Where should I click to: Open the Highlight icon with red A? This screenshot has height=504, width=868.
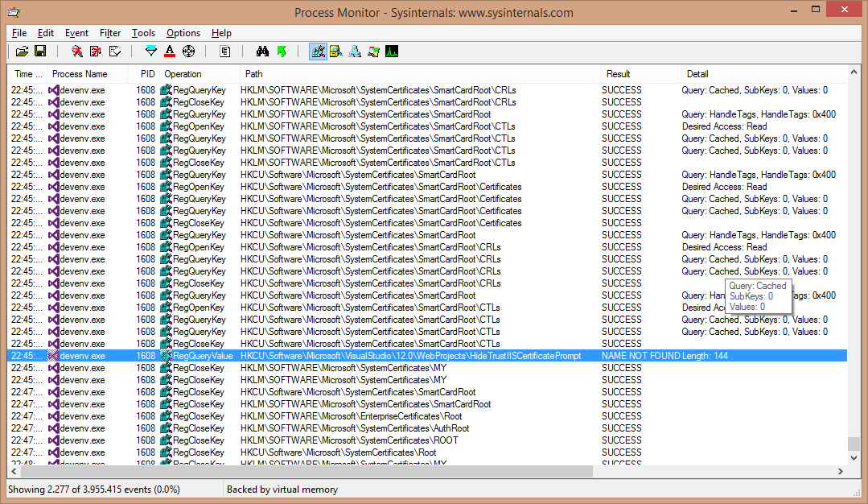170,52
